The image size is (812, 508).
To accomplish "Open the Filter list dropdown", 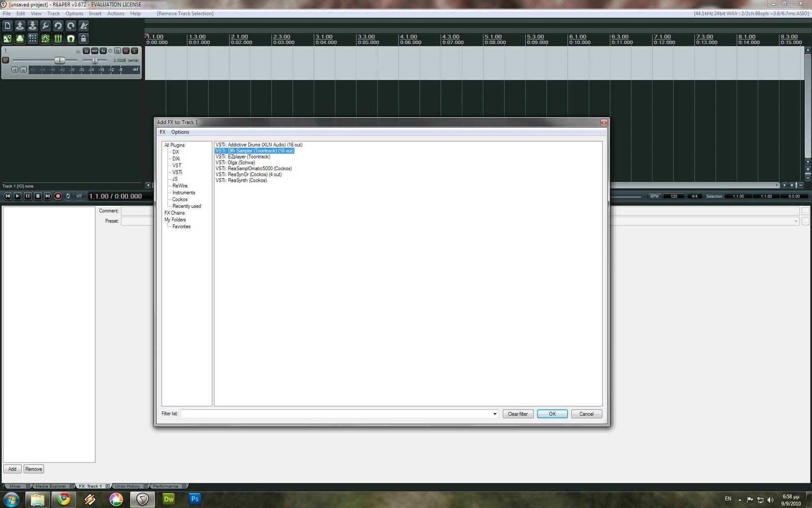I will [495, 414].
